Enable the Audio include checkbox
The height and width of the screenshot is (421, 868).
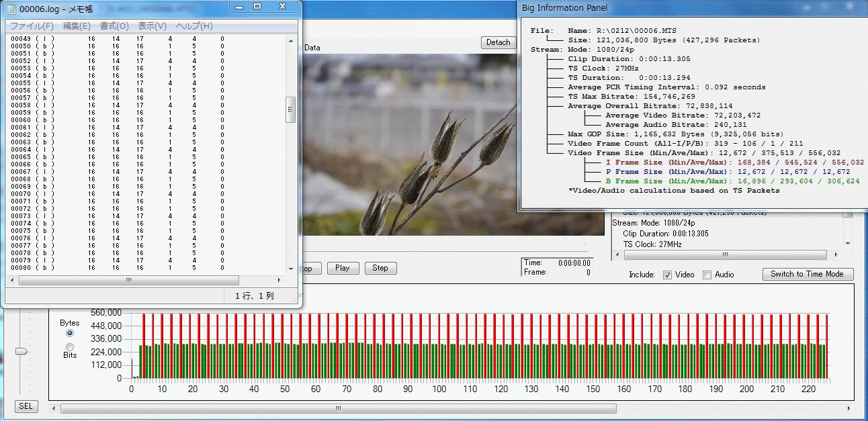coord(707,275)
